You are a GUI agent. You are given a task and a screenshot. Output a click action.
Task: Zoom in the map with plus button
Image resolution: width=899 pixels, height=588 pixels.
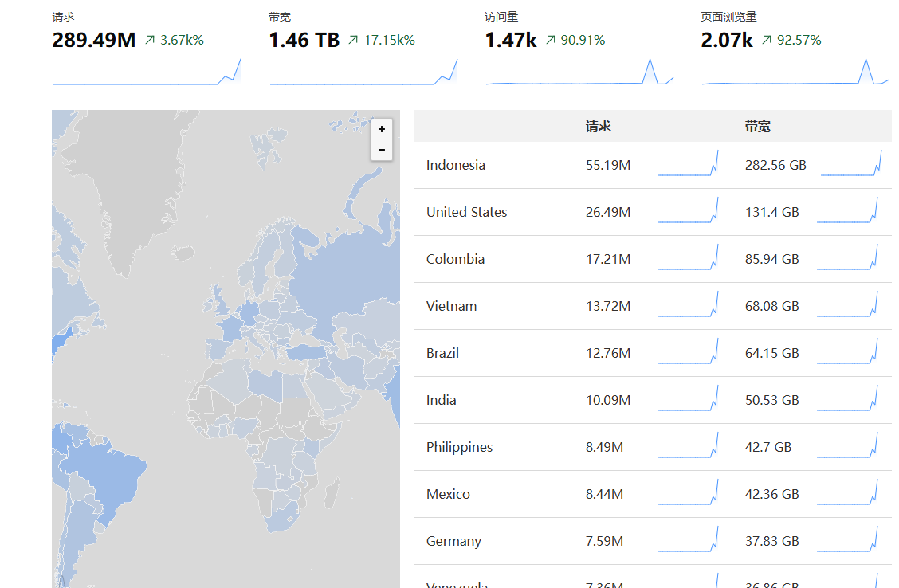382,129
